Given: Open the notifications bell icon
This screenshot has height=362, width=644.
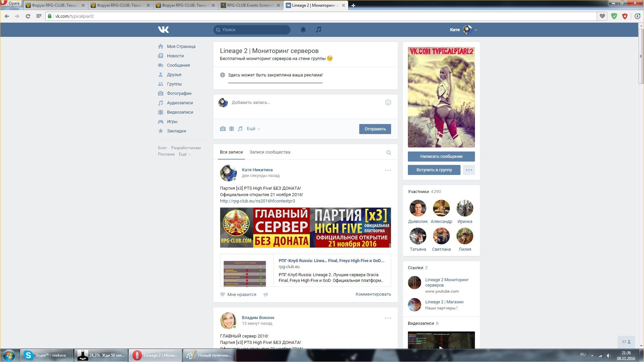Looking at the screenshot, I should pos(303,30).
